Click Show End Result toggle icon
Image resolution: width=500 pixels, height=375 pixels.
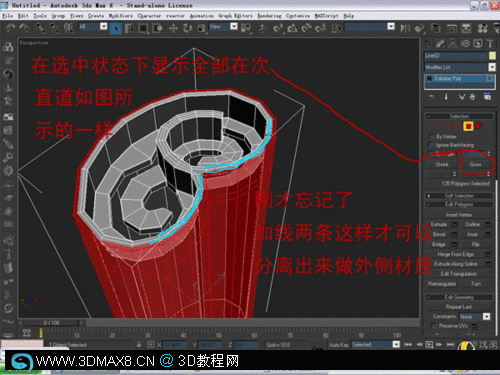point(446,97)
